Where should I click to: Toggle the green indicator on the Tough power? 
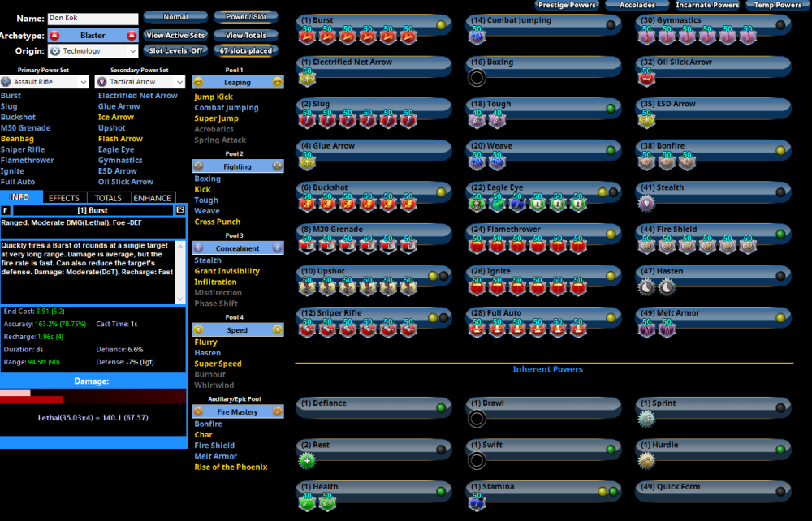(x=611, y=108)
